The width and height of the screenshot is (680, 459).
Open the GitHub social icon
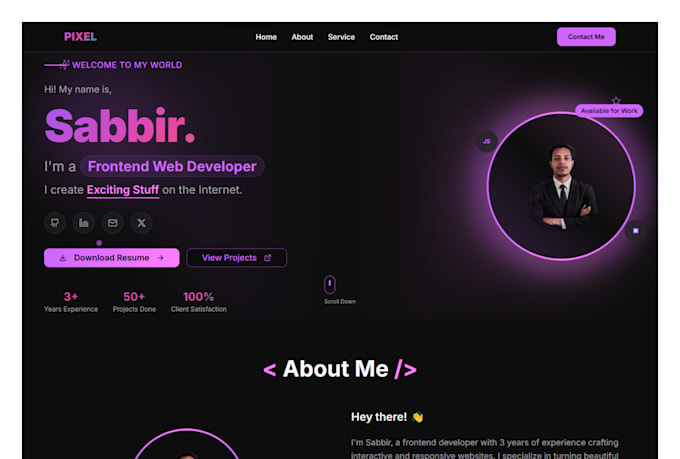click(55, 223)
